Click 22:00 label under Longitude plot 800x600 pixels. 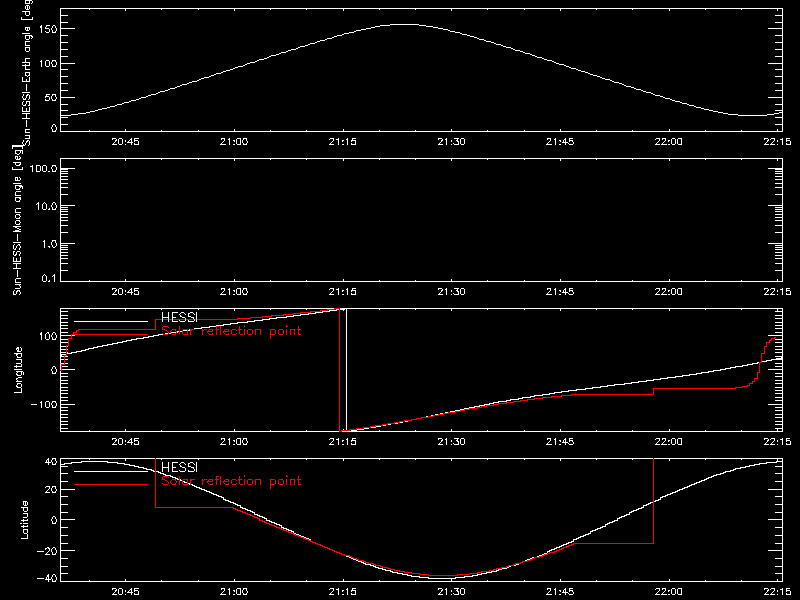click(x=669, y=442)
